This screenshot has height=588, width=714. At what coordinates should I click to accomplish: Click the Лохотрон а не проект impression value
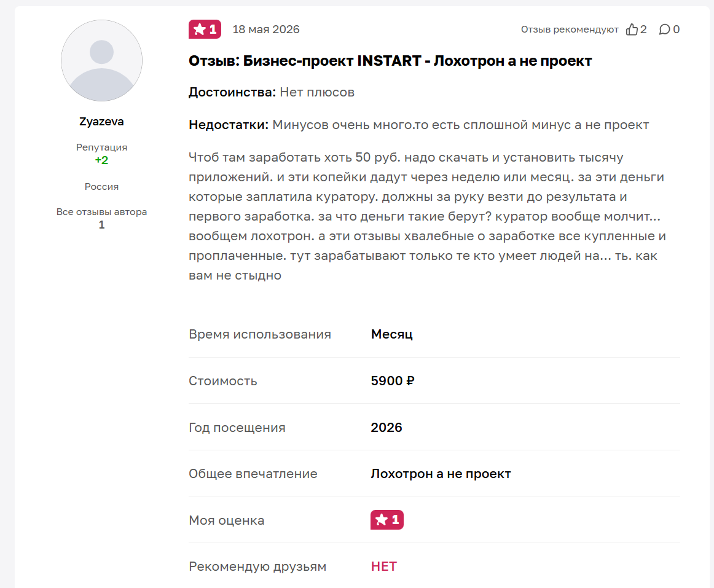pos(441,474)
